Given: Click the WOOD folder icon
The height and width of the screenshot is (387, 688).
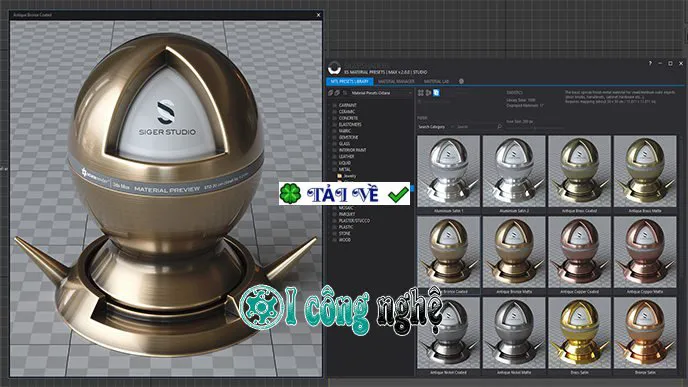Looking at the screenshot, I should click(x=334, y=240).
